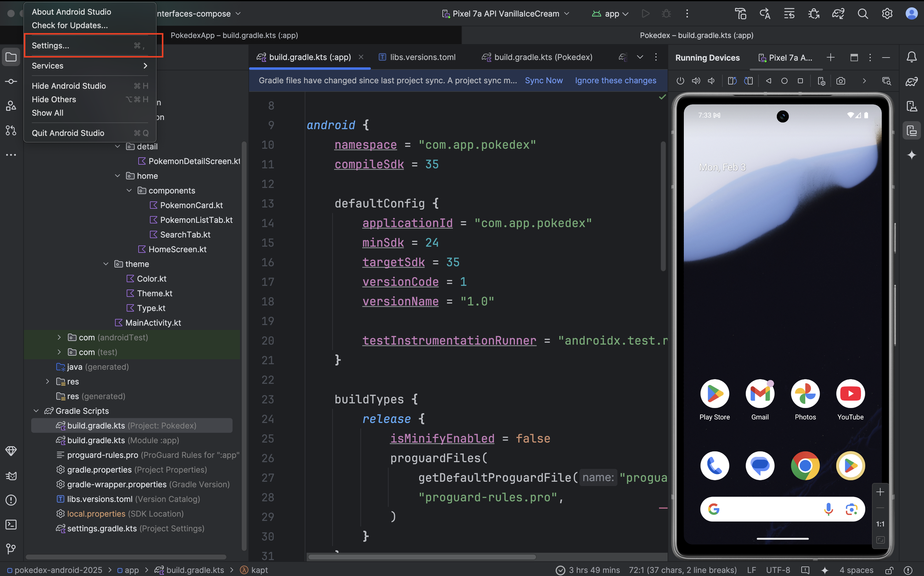924x576 pixels.
Task: Take an emulator screenshot with camera icon
Action: point(840,81)
